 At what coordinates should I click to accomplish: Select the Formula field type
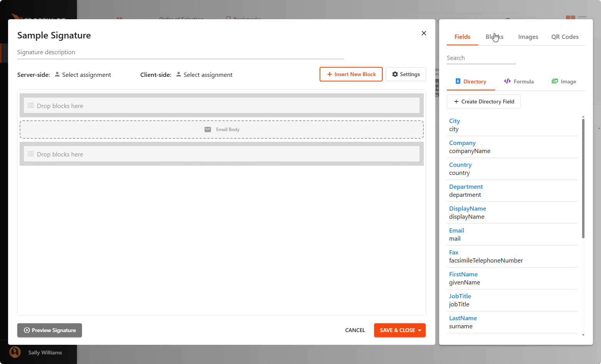519,81
